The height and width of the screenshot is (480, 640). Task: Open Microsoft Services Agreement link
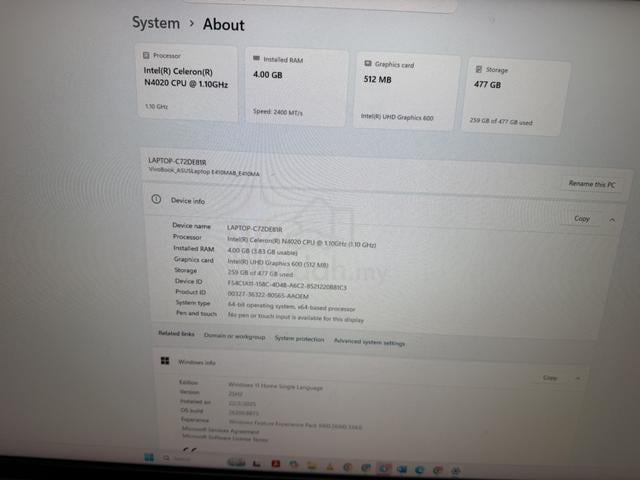point(220,430)
